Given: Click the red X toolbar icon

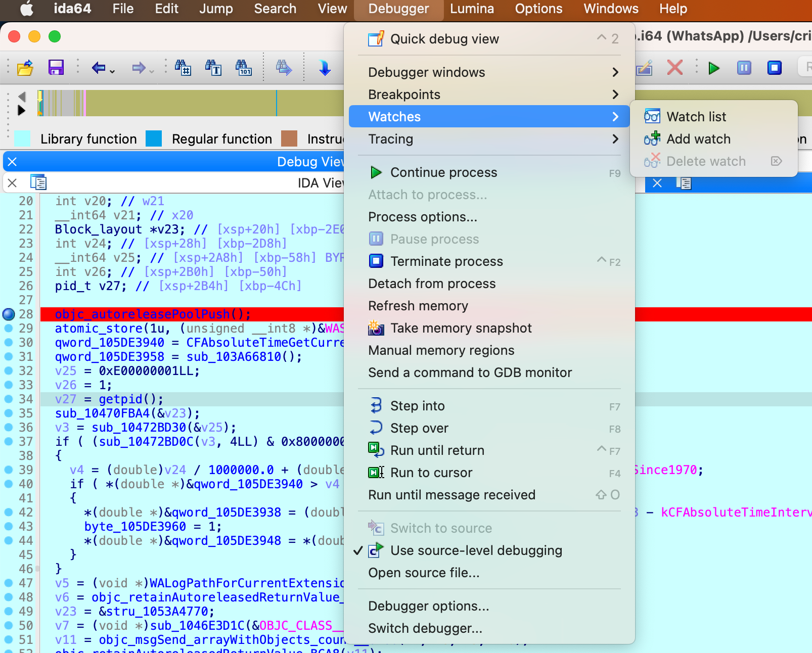Looking at the screenshot, I should tap(674, 68).
